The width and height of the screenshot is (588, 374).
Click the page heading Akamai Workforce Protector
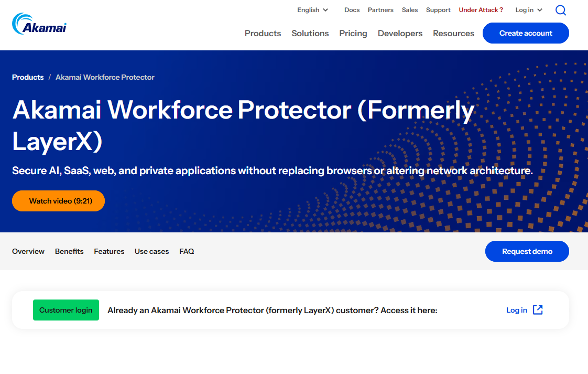243,125
